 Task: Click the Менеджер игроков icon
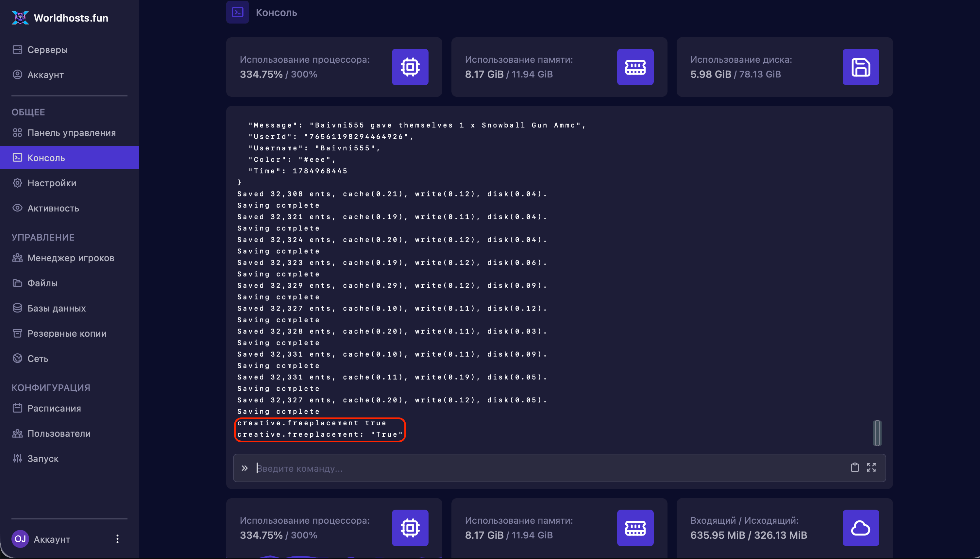point(17,258)
